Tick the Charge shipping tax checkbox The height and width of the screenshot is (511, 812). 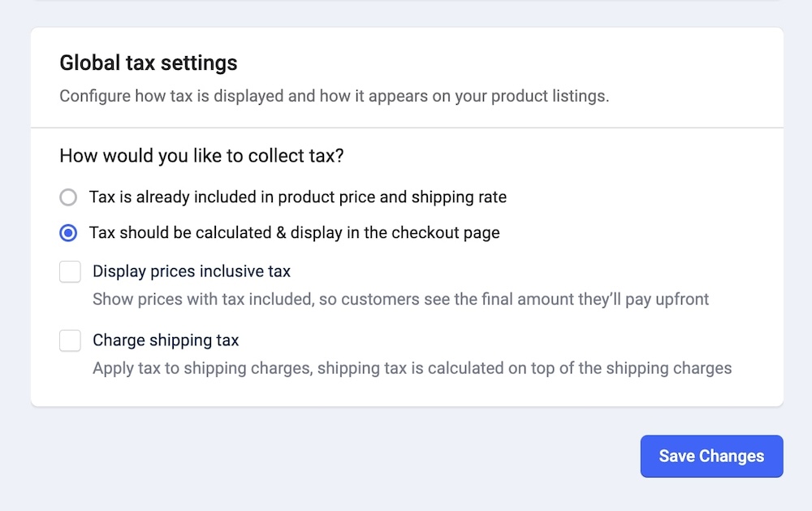click(70, 340)
